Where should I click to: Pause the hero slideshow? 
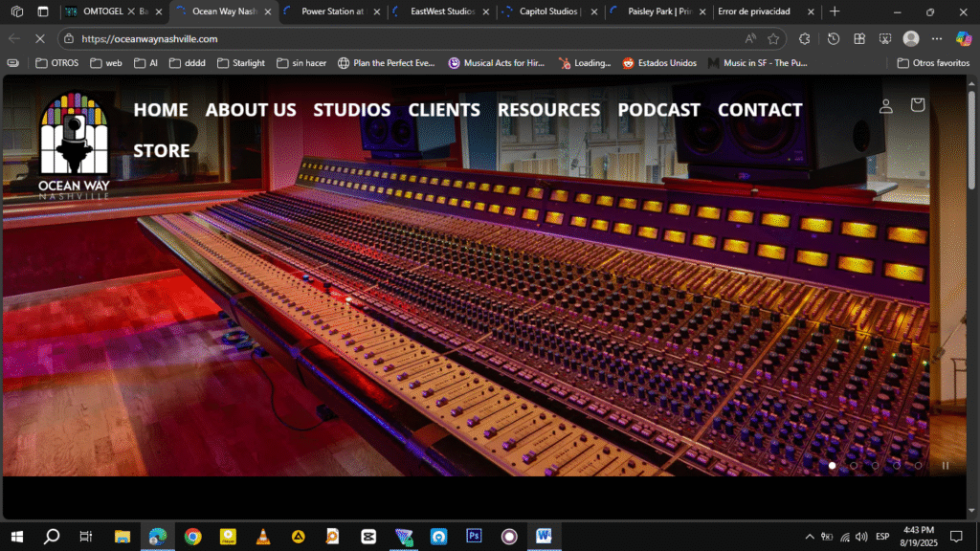(946, 466)
